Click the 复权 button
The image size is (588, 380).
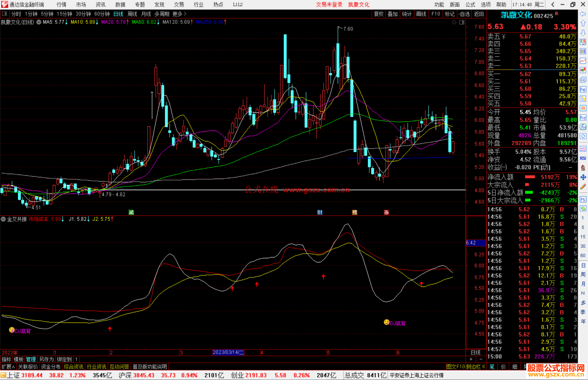click(x=379, y=14)
